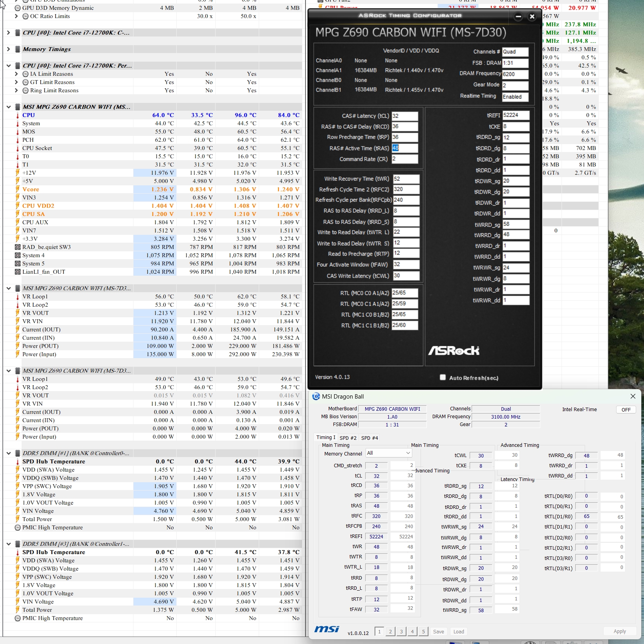This screenshot has height=644, width=644.
Task: Expand the GT Limit Reasons item
Action: click(16, 82)
